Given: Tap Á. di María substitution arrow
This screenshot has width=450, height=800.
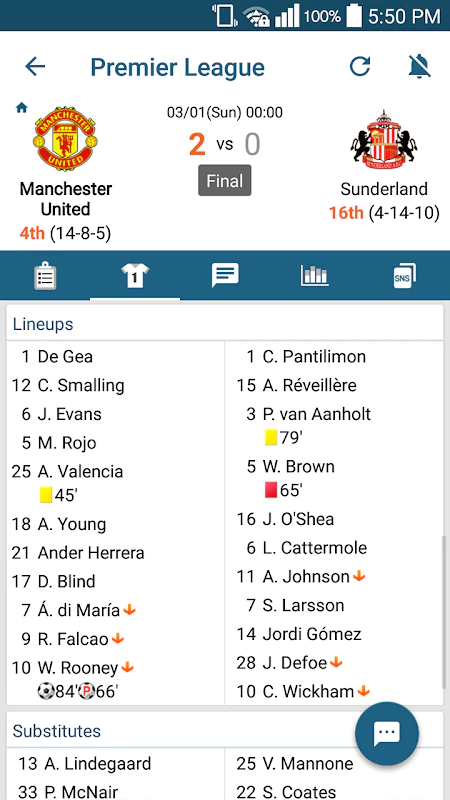Looking at the screenshot, I should point(130,610).
